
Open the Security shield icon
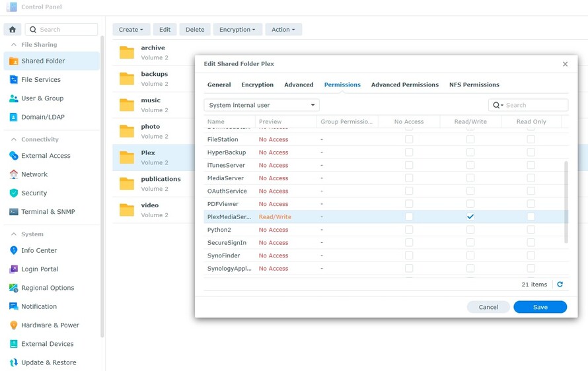pos(13,193)
